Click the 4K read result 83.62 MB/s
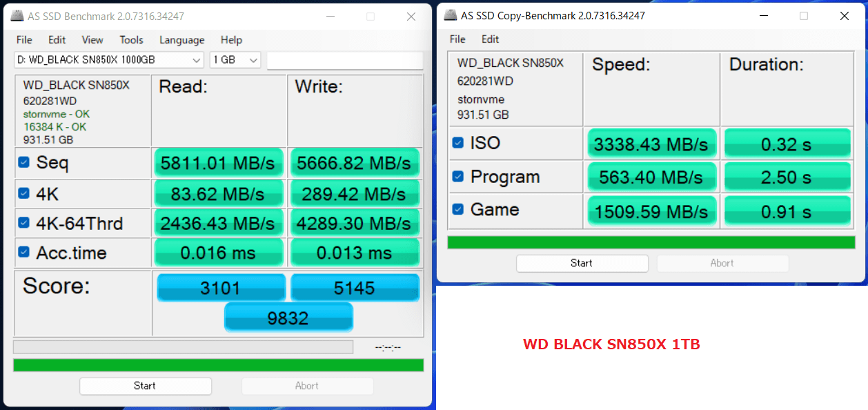Viewport: 868px width, 410px height. tap(218, 194)
